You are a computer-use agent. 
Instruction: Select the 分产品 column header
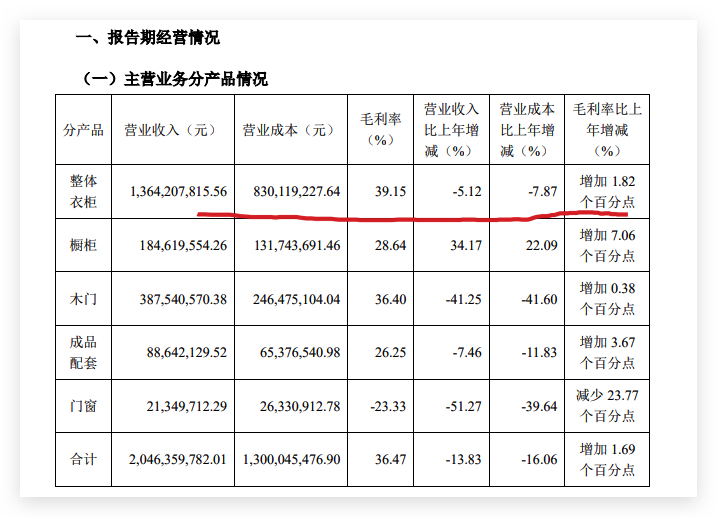pyautogui.click(x=83, y=130)
